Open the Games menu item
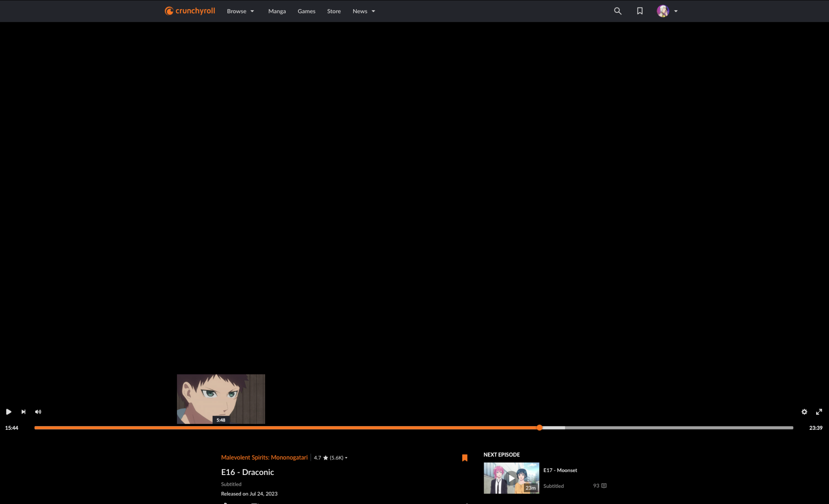Image resolution: width=829 pixels, height=504 pixels. 306,11
